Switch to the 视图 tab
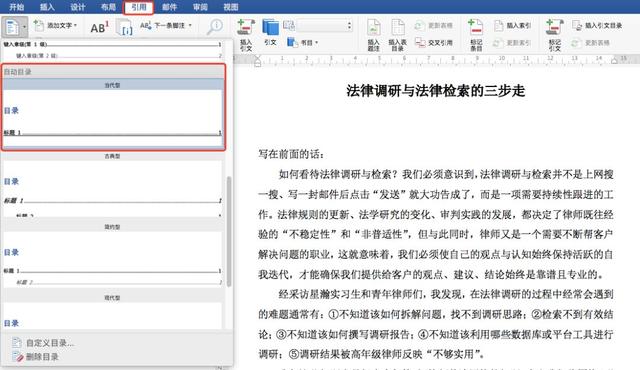640x370 pixels. click(231, 7)
